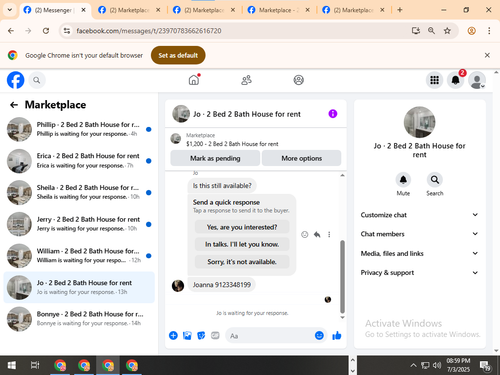Open more actions plus icon in composer
The width and height of the screenshot is (500, 375).
[x=173, y=335]
